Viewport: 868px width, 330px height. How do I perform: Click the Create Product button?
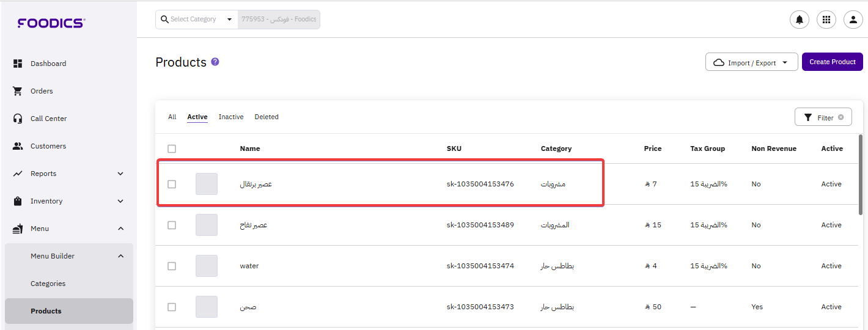click(x=832, y=62)
